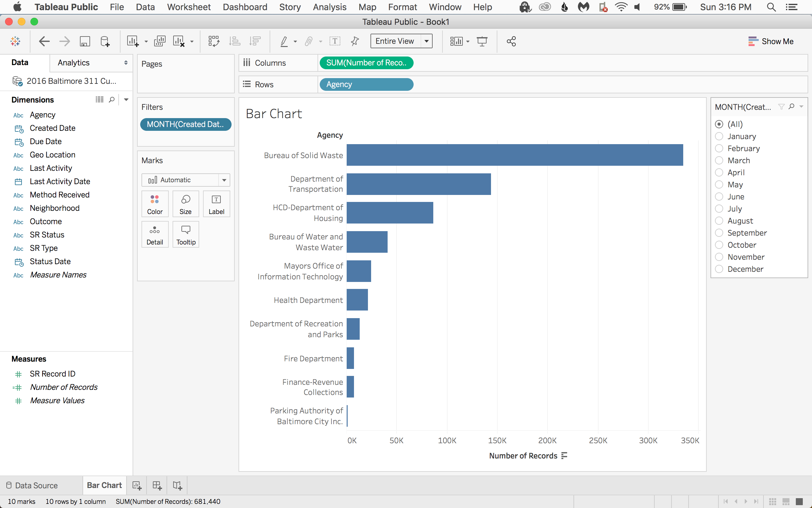Click the Show mark labels icon
Image resolution: width=812 pixels, height=508 pixels.
click(x=335, y=41)
